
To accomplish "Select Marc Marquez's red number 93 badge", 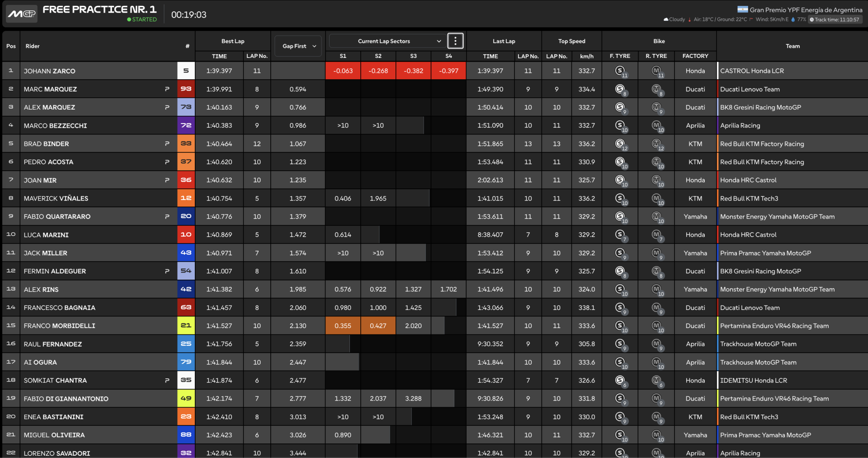I will [x=186, y=89].
